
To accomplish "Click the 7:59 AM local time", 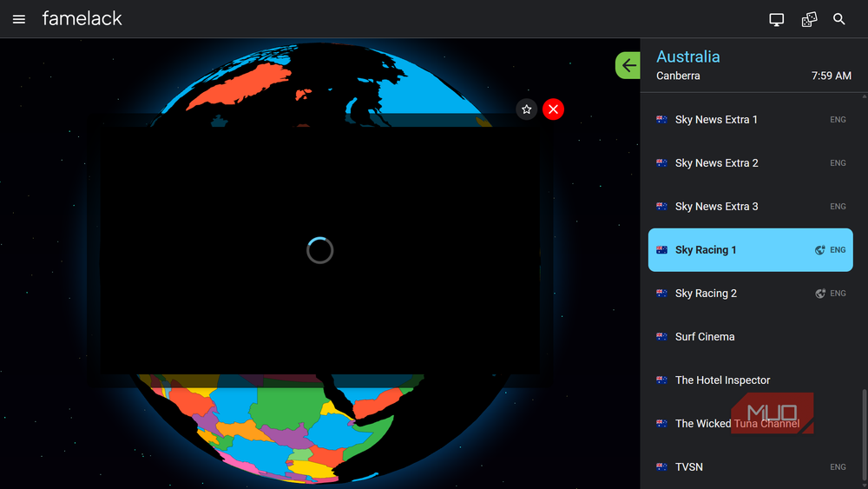I will [x=831, y=76].
